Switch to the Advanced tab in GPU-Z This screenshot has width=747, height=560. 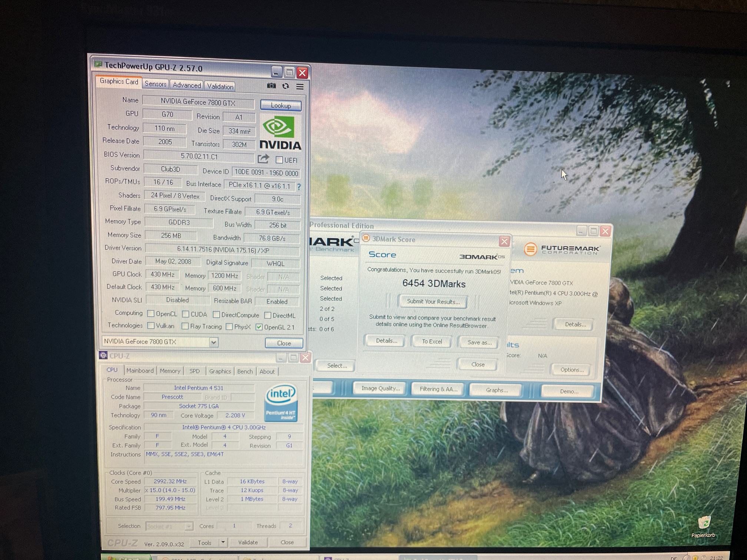[187, 85]
